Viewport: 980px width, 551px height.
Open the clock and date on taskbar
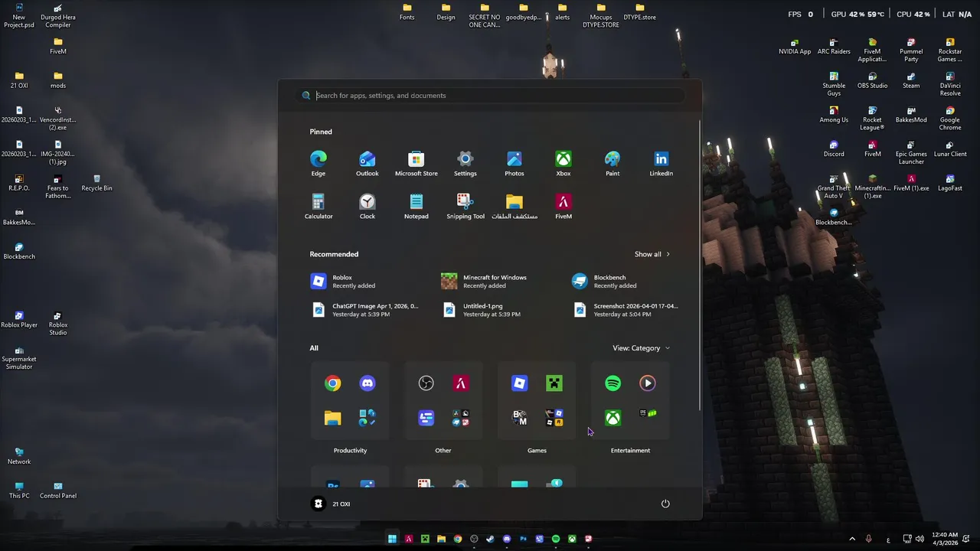pos(946,539)
